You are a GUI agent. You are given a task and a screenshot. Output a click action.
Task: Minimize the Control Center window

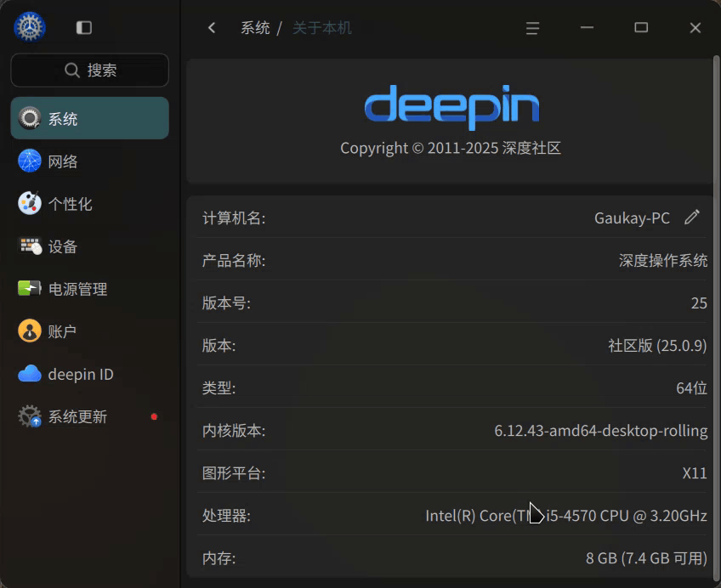(587, 28)
